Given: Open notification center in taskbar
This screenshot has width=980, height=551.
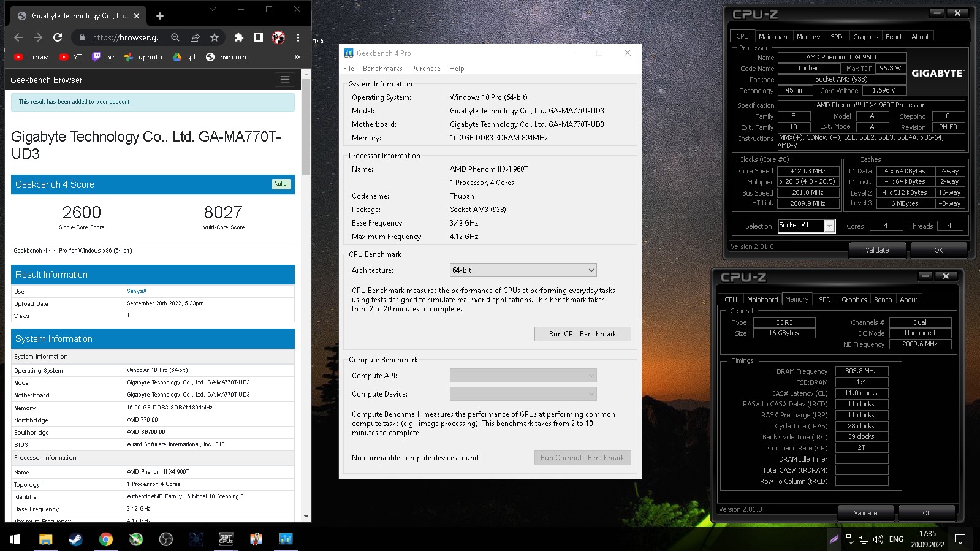Looking at the screenshot, I should click(x=960, y=539).
